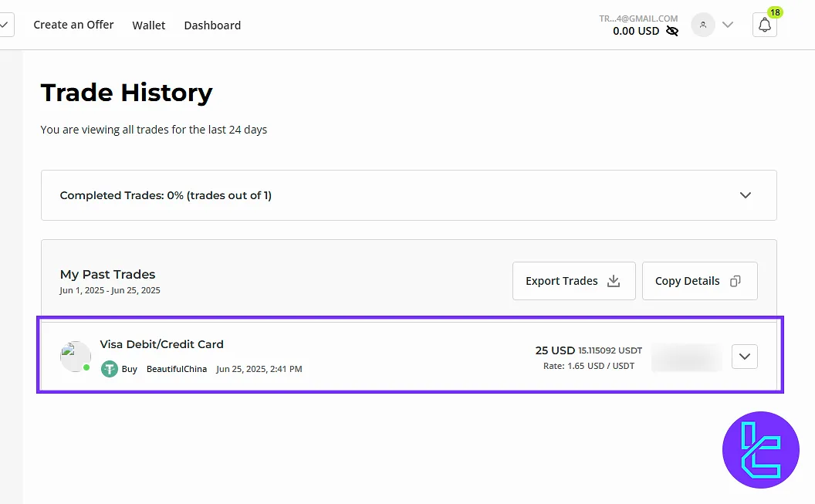Click the TR...4@GMAIL.COM account email

tap(638, 19)
